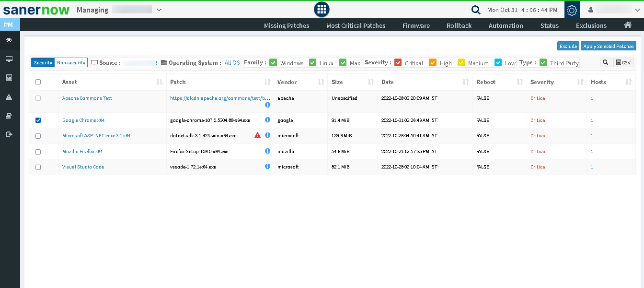
Task: Click the sign-out sidebar icon
Action: click(9, 134)
